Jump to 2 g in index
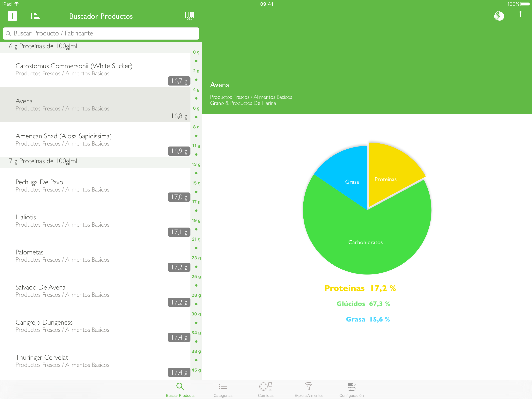The image size is (532, 399). coord(196,71)
